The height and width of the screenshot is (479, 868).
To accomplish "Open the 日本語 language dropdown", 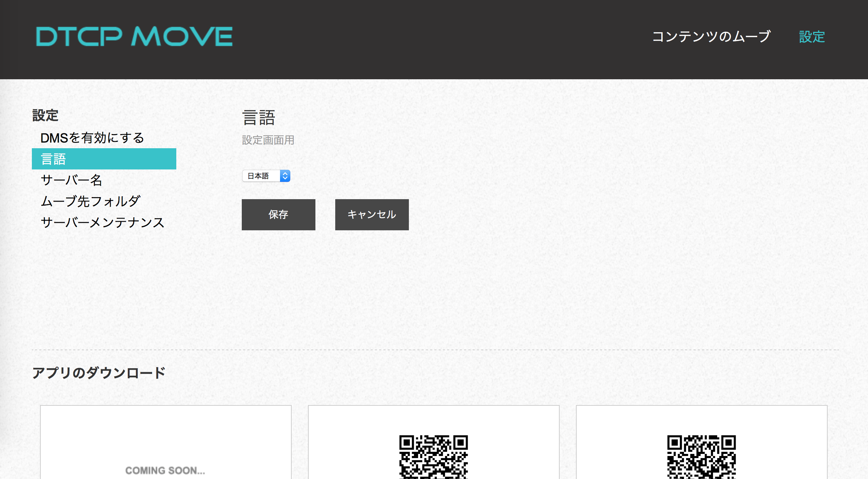I will pos(266,176).
